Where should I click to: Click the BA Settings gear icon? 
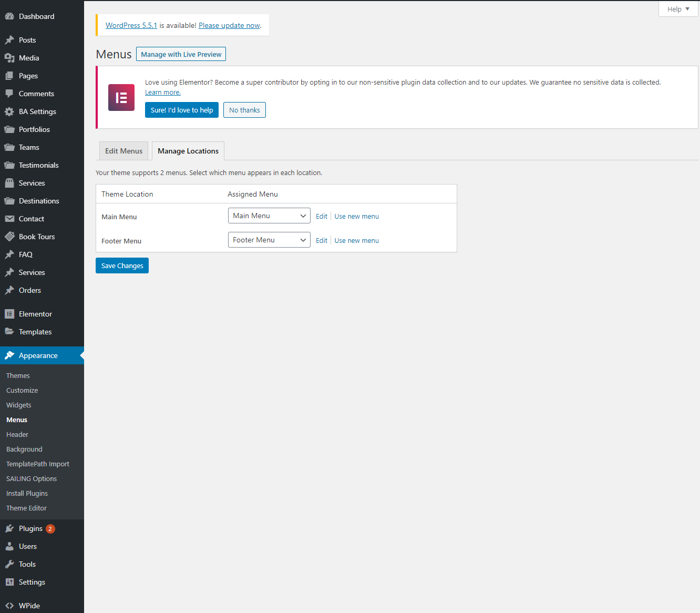coord(9,111)
